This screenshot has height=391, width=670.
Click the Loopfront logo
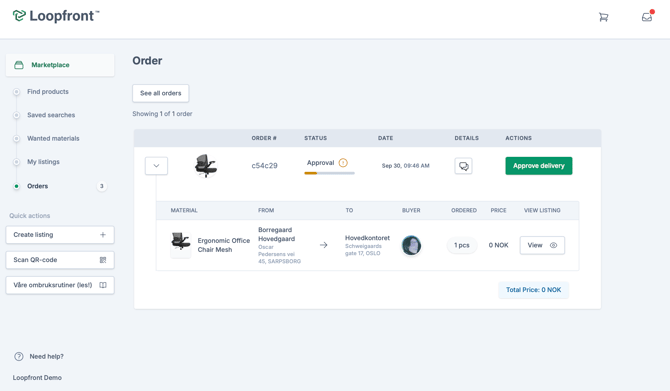click(56, 16)
